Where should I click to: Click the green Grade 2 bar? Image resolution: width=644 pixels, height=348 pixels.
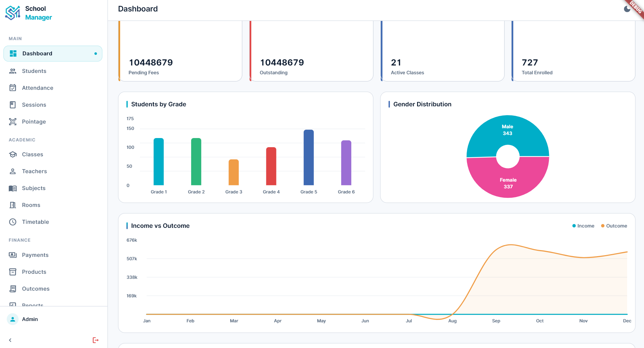point(196,162)
